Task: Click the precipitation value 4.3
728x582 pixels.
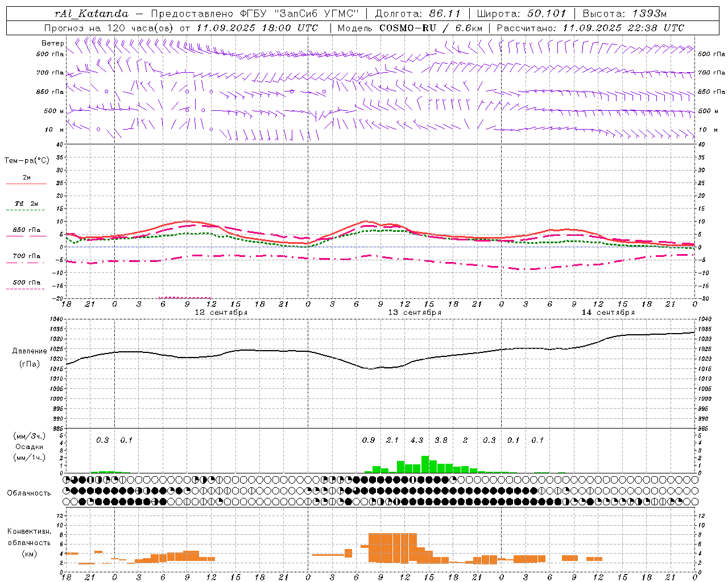Action: click(x=417, y=440)
